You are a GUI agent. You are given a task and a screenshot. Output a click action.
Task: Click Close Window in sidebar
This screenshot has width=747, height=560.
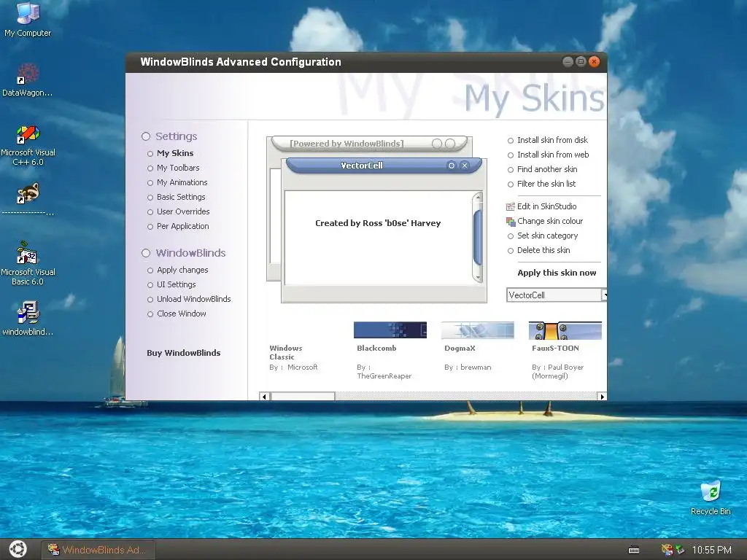coord(182,314)
